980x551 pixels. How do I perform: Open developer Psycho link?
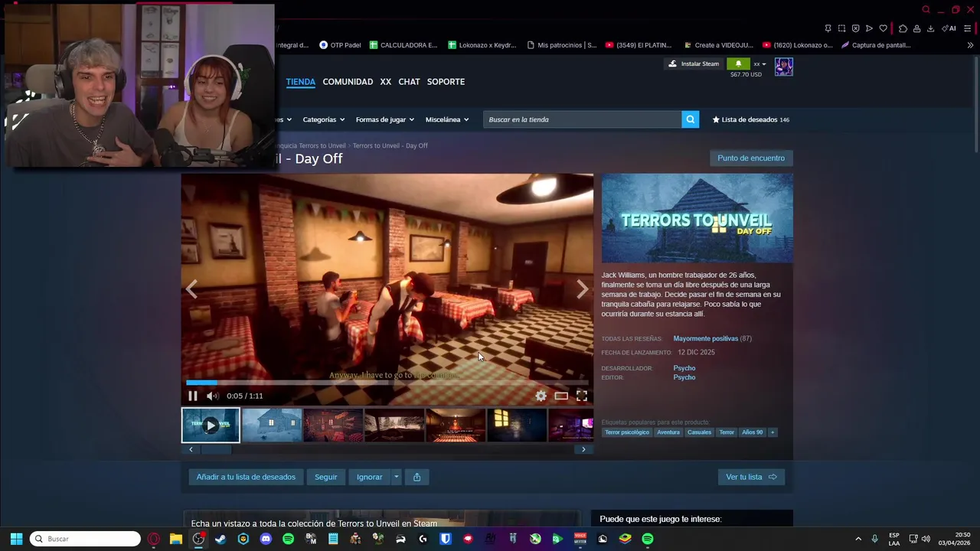(x=684, y=368)
